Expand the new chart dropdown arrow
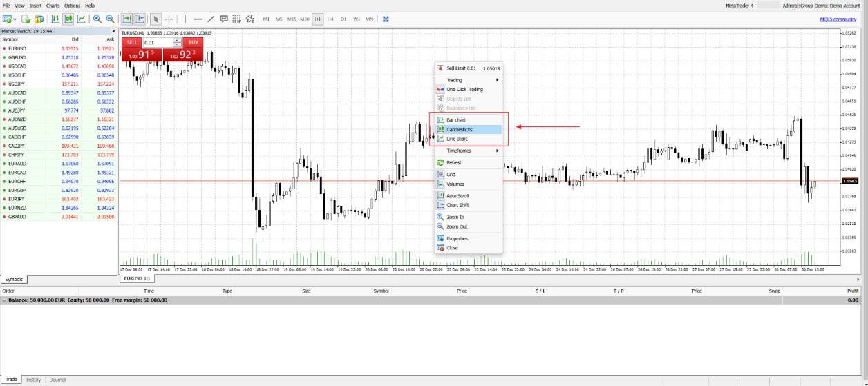868x386 pixels. (x=16, y=19)
